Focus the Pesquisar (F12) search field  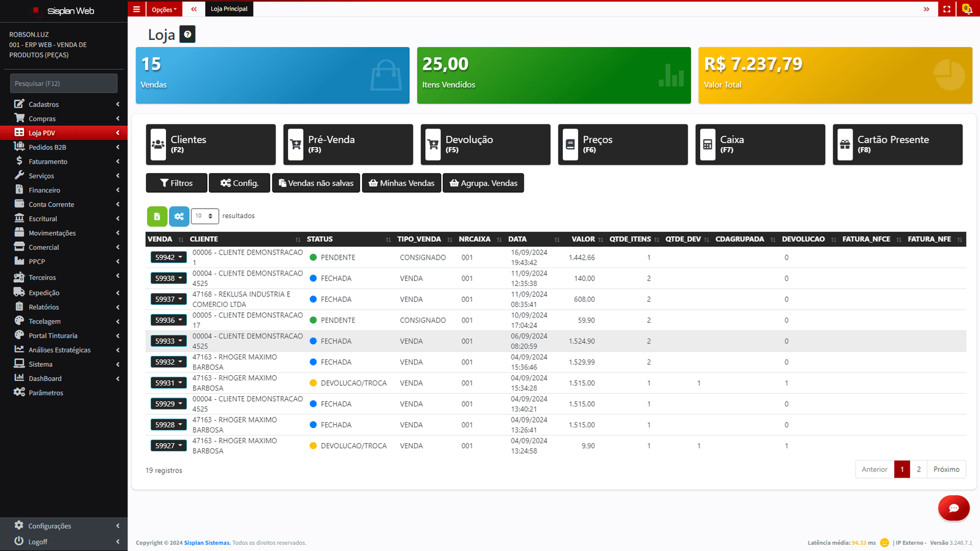tap(64, 83)
